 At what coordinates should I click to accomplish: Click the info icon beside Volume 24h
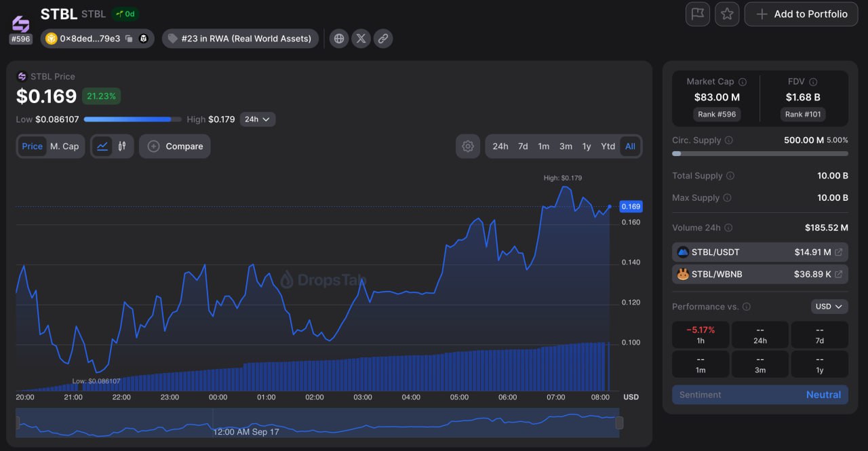tap(728, 228)
